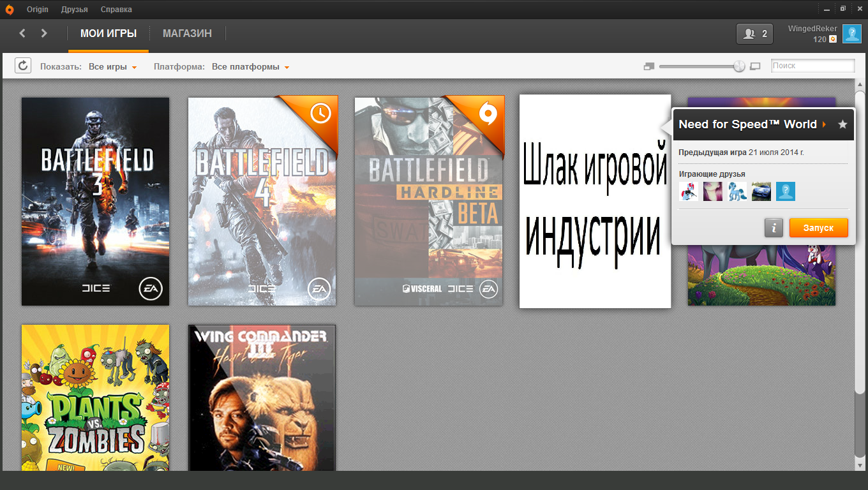The width and height of the screenshot is (868, 490).
Task: Click the scrollbar down arrow
Action: [x=860, y=465]
